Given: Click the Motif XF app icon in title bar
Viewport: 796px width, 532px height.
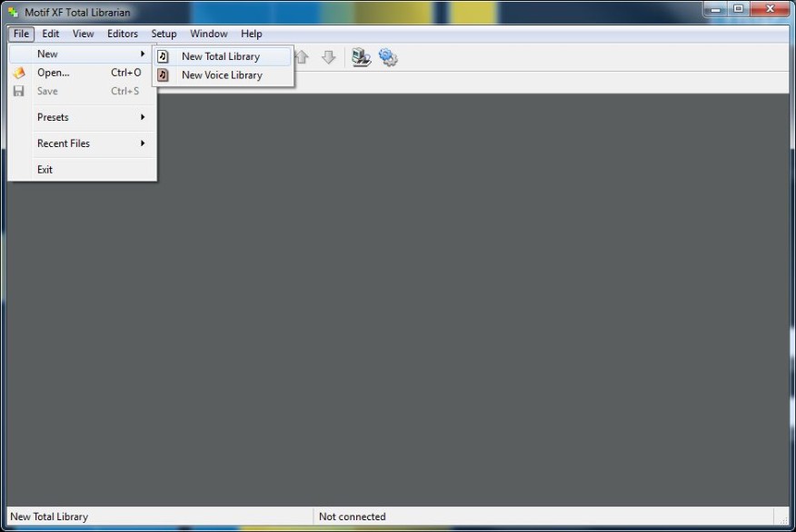Looking at the screenshot, I should (14, 12).
